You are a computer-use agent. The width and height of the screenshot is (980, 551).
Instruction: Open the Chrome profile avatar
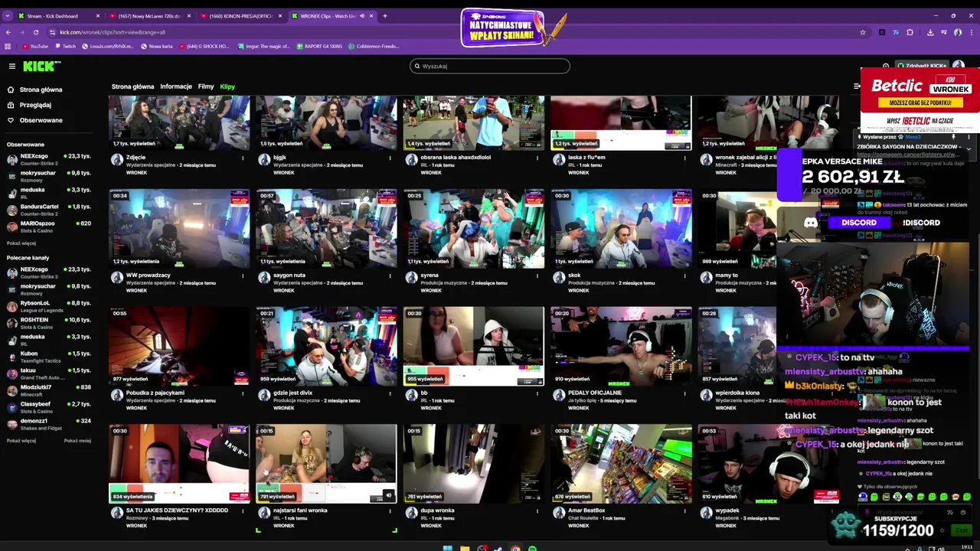pos(958,32)
